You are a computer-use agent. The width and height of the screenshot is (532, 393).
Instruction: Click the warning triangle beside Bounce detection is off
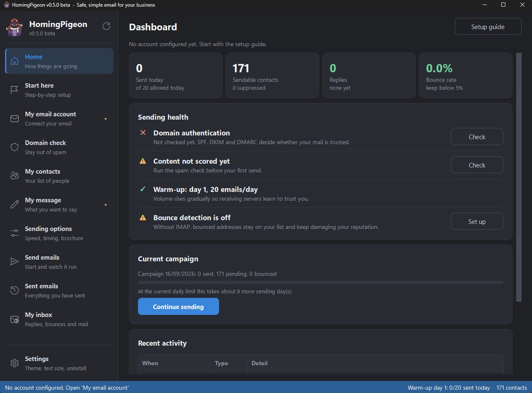point(143,217)
